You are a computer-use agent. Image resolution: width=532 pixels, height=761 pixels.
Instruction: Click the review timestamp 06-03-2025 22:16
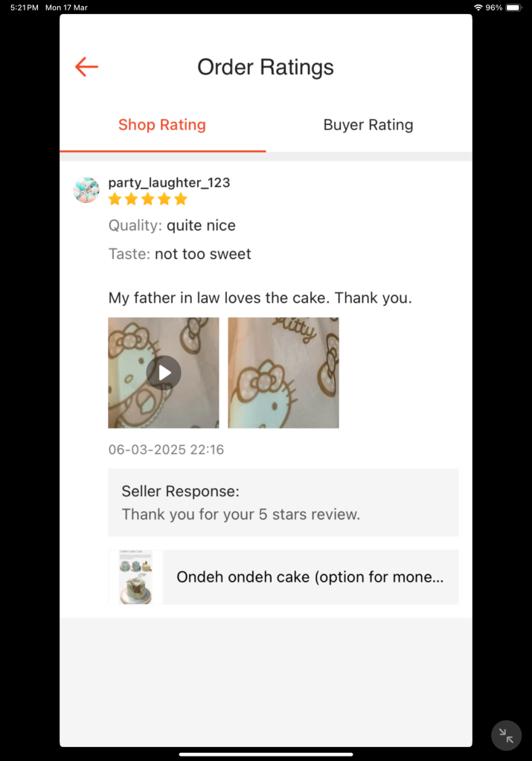[x=166, y=449]
